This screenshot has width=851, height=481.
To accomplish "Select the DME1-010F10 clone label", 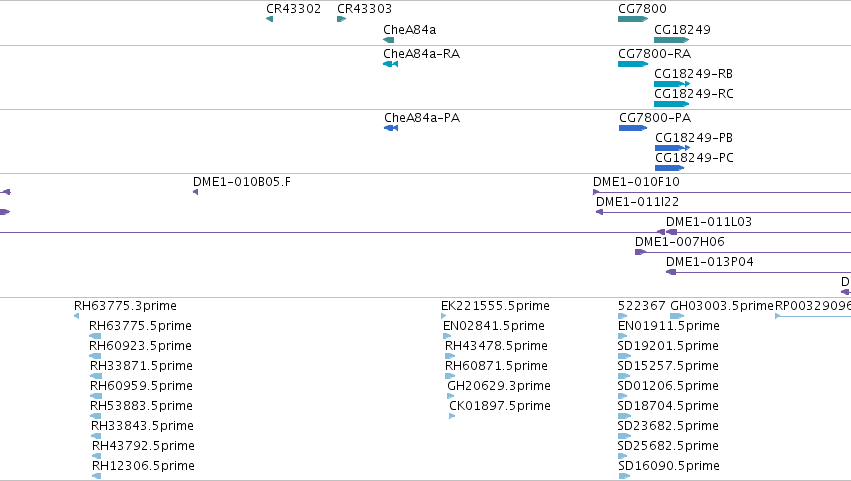I will pyautogui.click(x=636, y=182).
